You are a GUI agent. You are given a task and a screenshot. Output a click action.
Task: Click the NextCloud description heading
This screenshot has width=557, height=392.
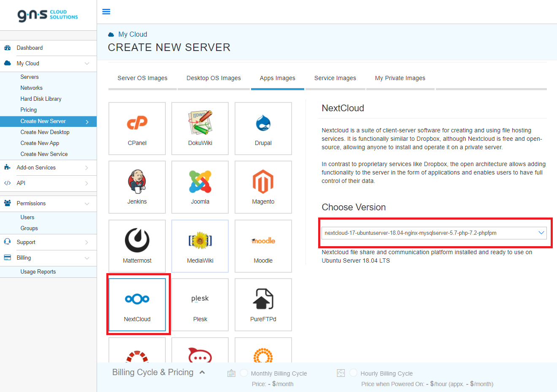(x=343, y=108)
